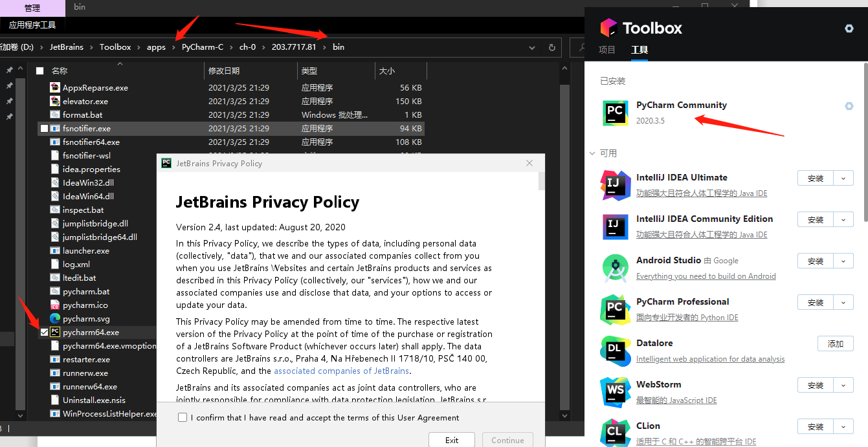Open WebStorm install dropdown arrow
Viewport: 868px width, 447px height.
[843, 386]
